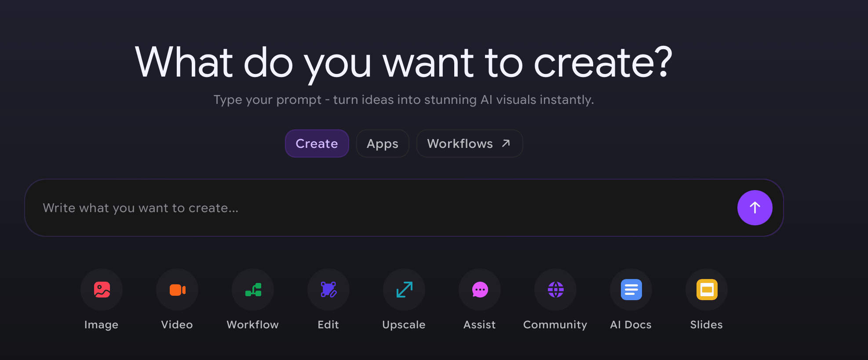Launch the Upscale arrows icon
This screenshot has height=360, width=868.
404,290
